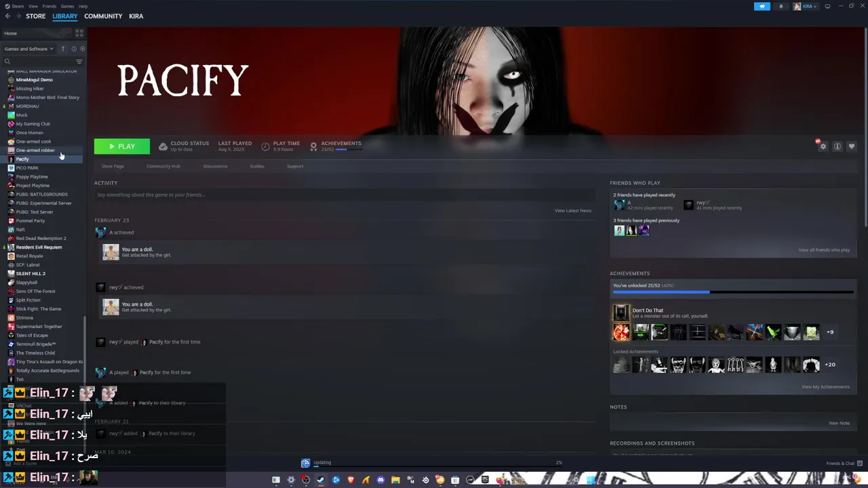Click View Latest News
This screenshot has height=488, width=868.
pyautogui.click(x=573, y=211)
